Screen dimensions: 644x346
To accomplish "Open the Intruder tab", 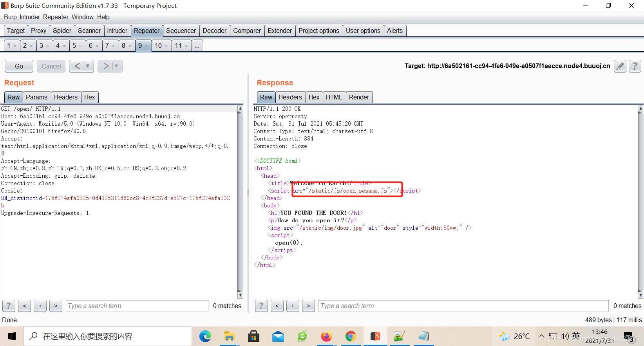I will point(117,31).
